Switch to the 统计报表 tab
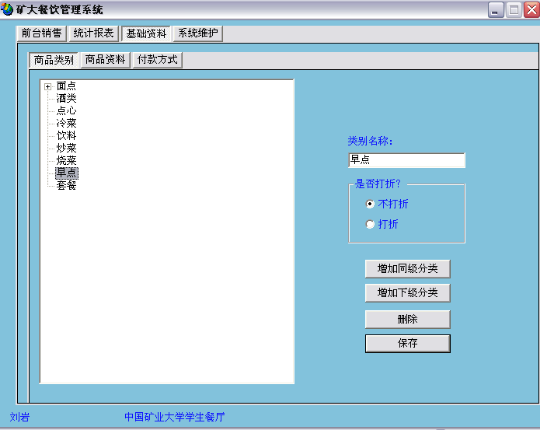540x430 pixels. (94, 33)
